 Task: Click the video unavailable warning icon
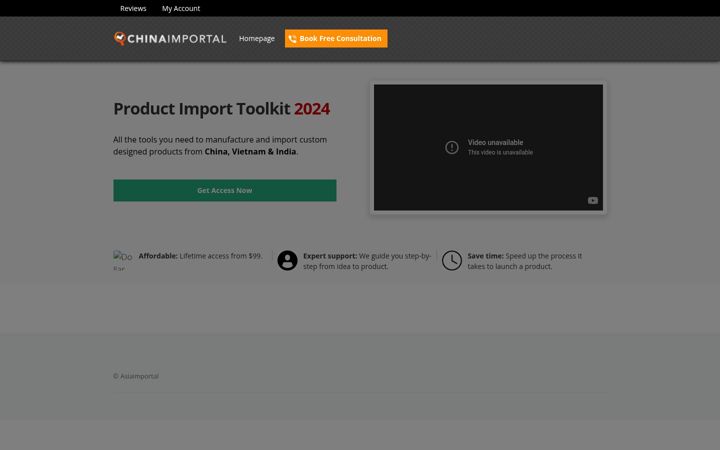(x=452, y=147)
